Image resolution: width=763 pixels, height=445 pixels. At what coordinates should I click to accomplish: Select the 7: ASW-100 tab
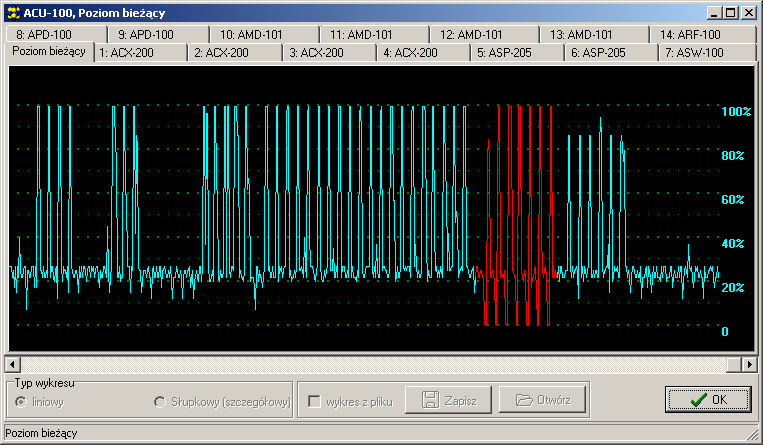coord(708,53)
